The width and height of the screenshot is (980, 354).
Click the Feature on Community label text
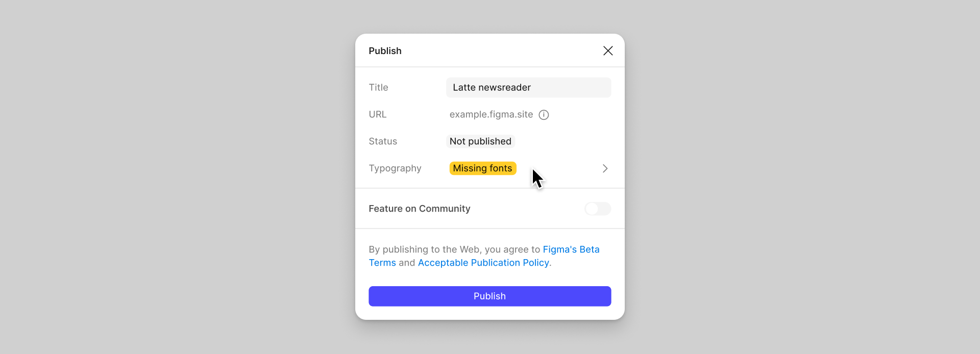tap(420, 209)
